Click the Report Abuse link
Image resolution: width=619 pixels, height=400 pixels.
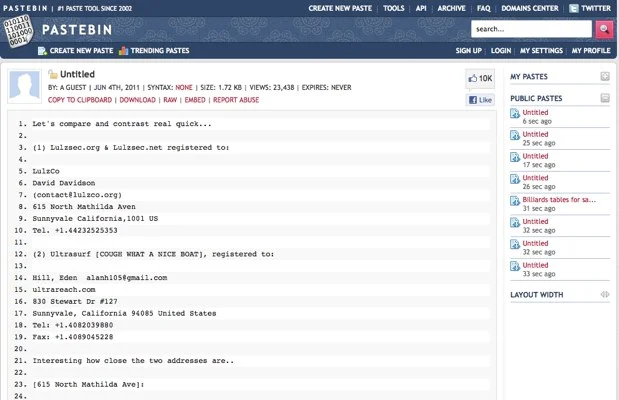point(236,100)
